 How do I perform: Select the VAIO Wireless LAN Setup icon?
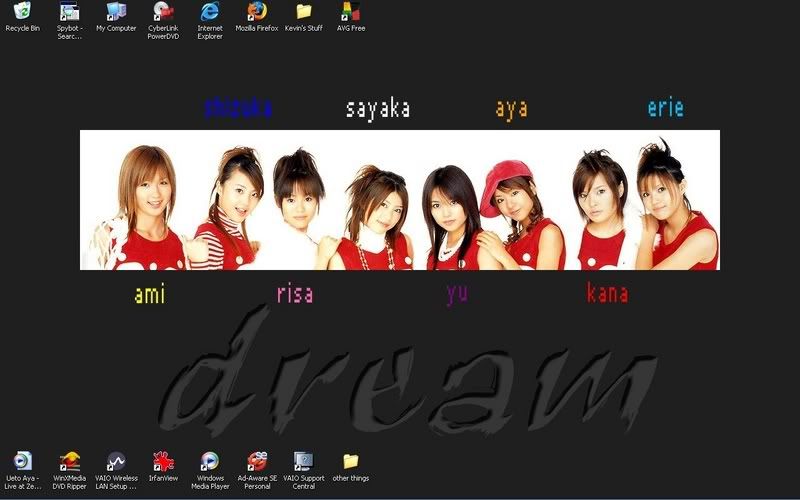click(x=116, y=461)
